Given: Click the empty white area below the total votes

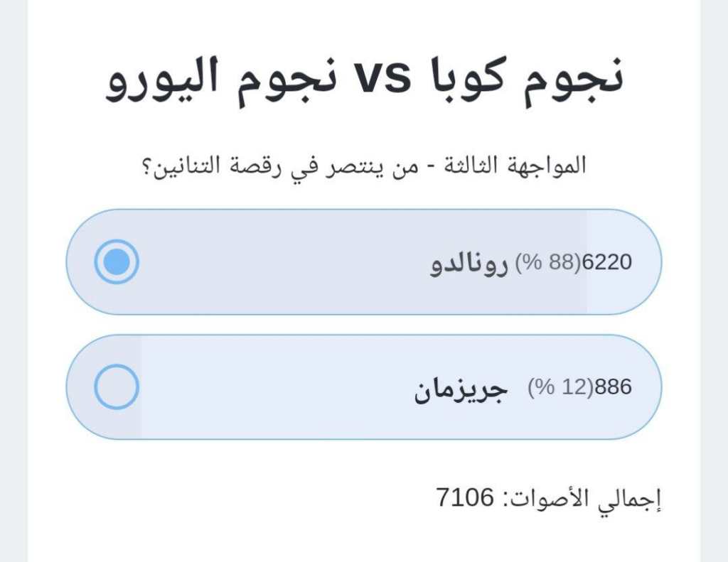Looking at the screenshot, I should tap(355, 540).
